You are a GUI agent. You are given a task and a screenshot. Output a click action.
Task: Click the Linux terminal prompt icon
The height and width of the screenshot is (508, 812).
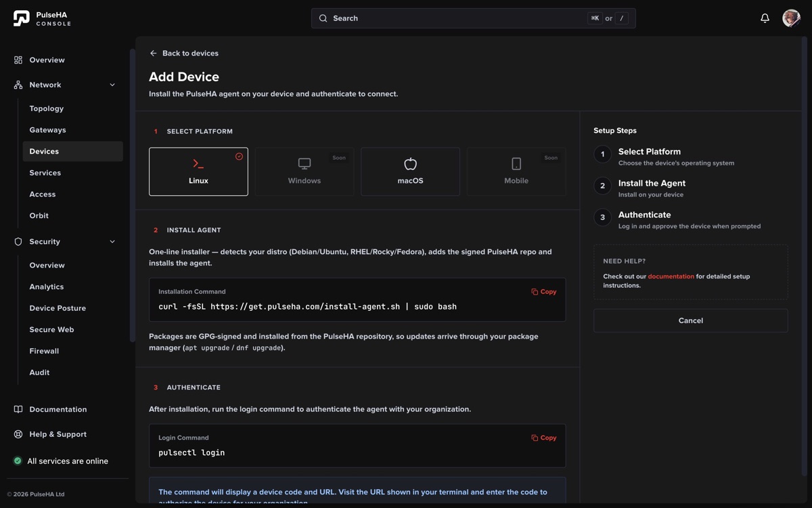click(198, 164)
